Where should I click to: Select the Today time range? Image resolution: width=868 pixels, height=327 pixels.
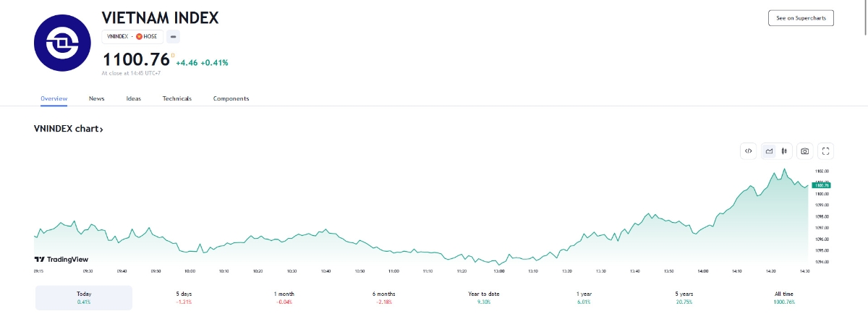[x=84, y=297]
